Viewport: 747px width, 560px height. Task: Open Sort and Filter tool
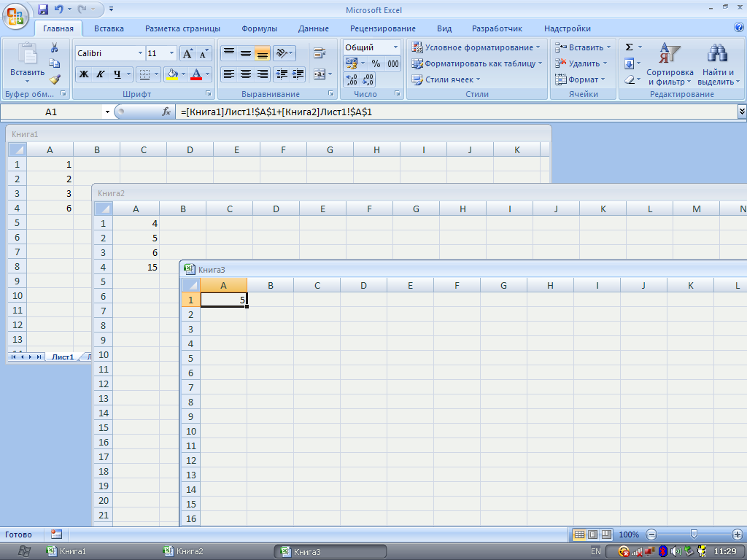tap(670, 65)
